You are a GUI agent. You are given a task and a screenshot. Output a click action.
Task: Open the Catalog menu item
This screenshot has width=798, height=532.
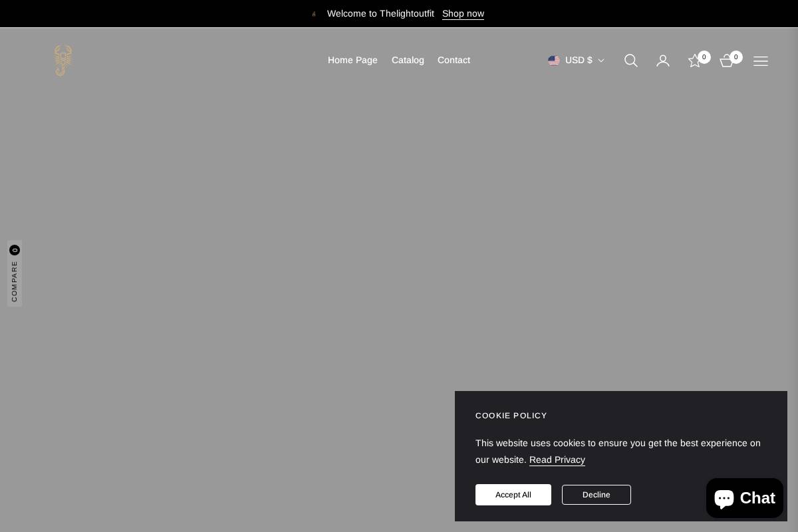click(408, 60)
